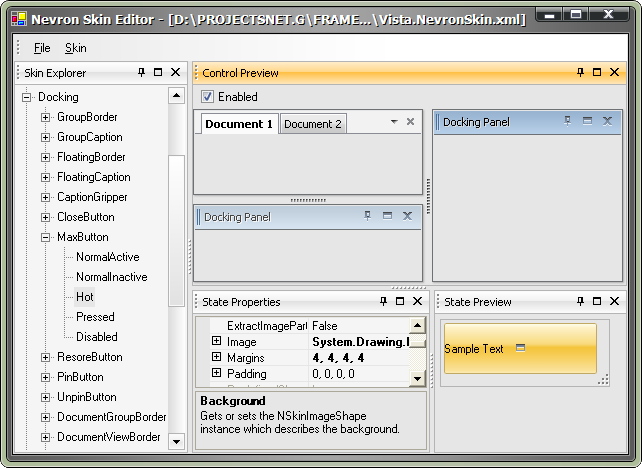Click pin icon on lower-left Docking Panel
This screenshot has width=642, height=468.
point(368,216)
